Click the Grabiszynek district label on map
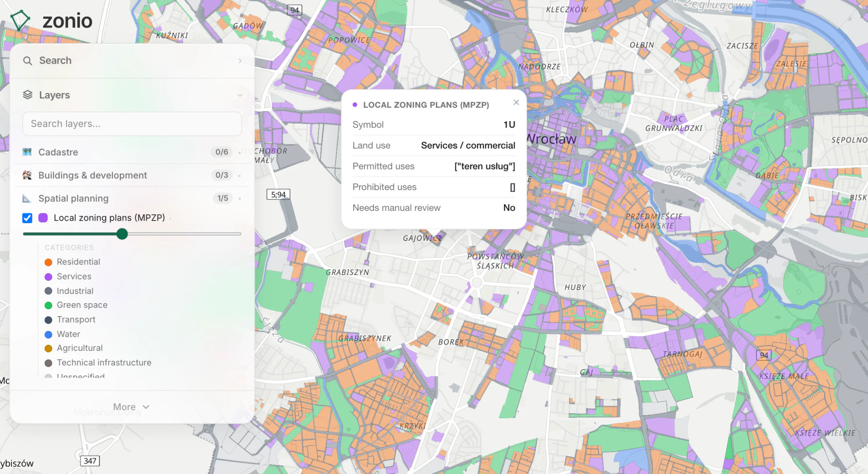Viewport: 868px width, 474px height. point(365,338)
